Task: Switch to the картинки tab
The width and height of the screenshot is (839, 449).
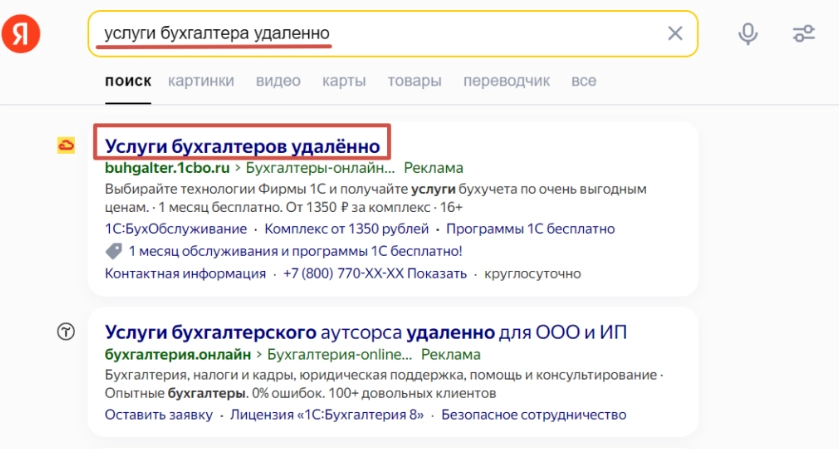Action: 201,80
